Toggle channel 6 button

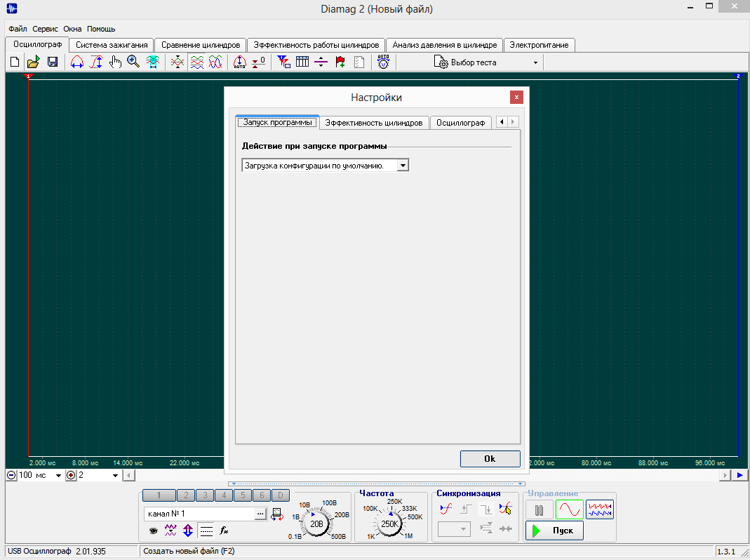[x=262, y=495]
